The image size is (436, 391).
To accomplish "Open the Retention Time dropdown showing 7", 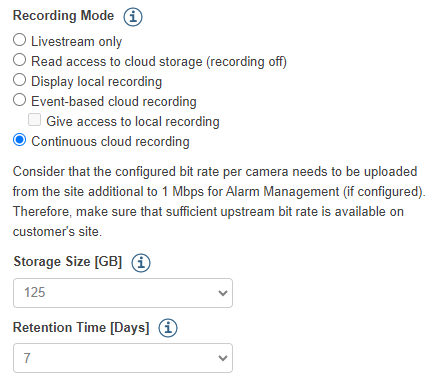I will pyautogui.click(x=123, y=358).
